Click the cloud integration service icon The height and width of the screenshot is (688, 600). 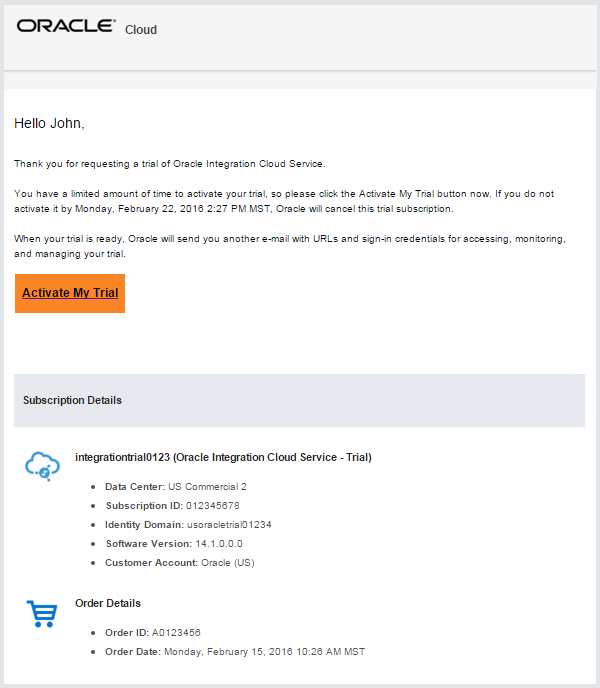coord(43,466)
